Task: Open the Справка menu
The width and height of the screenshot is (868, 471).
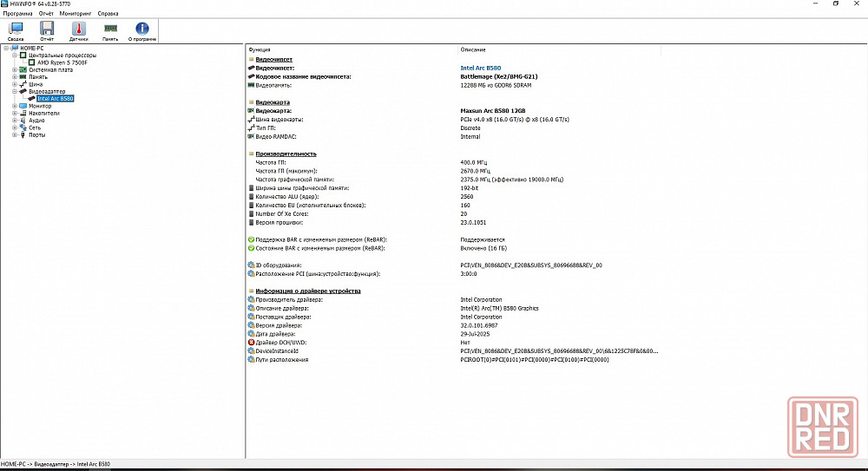Action: (108, 13)
